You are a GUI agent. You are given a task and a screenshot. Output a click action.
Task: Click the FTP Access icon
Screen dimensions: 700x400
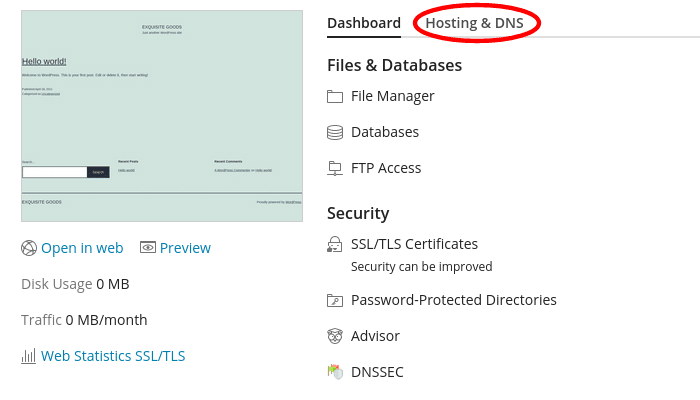click(335, 168)
